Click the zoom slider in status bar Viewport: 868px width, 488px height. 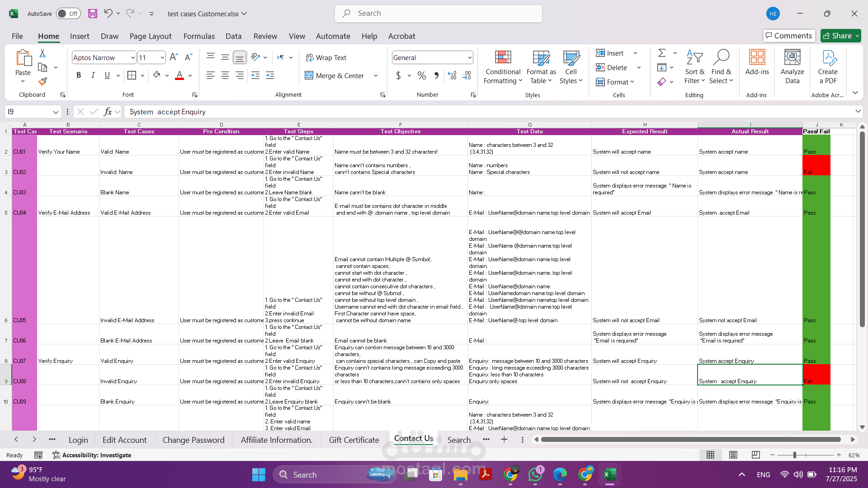click(x=794, y=455)
